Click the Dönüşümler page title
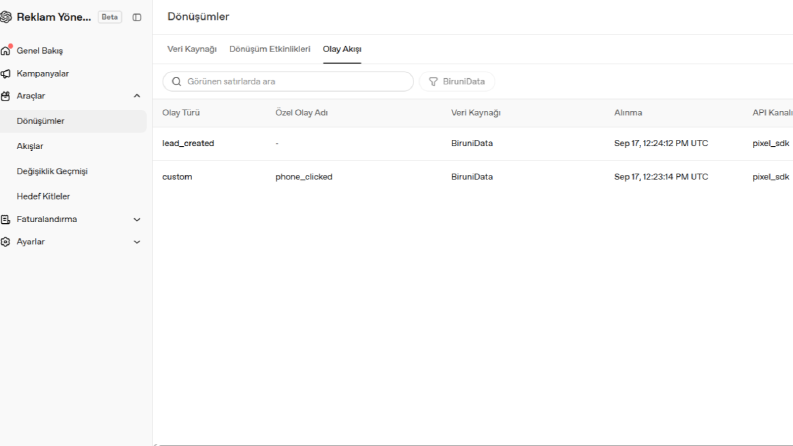The height and width of the screenshot is (446, 793). click(198, 17)
